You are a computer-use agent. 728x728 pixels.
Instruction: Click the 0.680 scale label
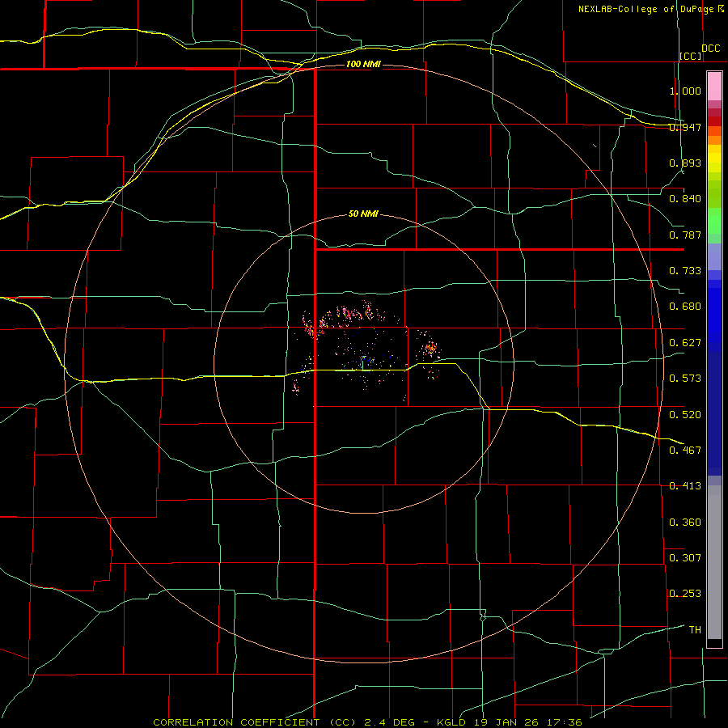tap(685, 307)
